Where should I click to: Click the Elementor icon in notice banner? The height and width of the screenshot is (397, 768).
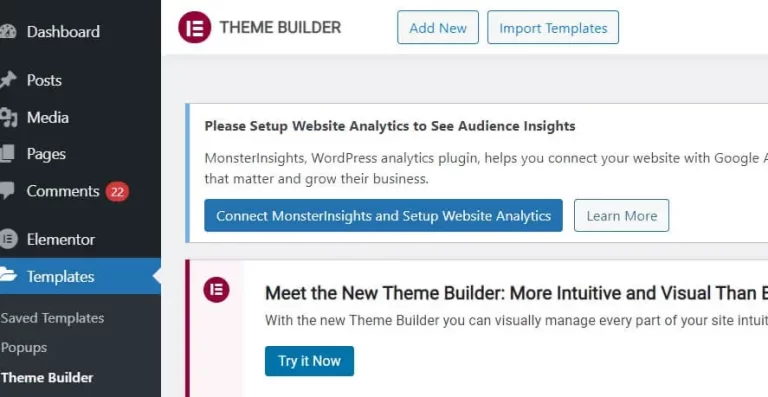(x=216, y=290)
